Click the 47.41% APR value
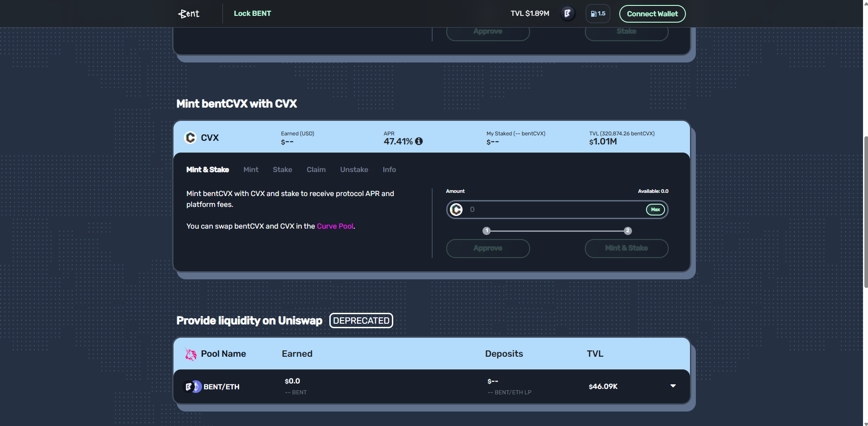868x426 pixels. point(398,141)
